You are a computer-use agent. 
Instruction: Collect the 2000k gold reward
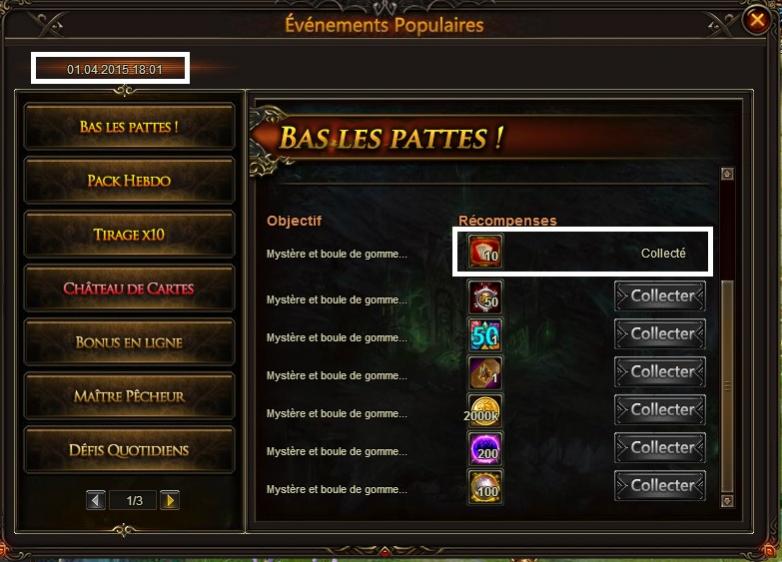pos(660,410)
